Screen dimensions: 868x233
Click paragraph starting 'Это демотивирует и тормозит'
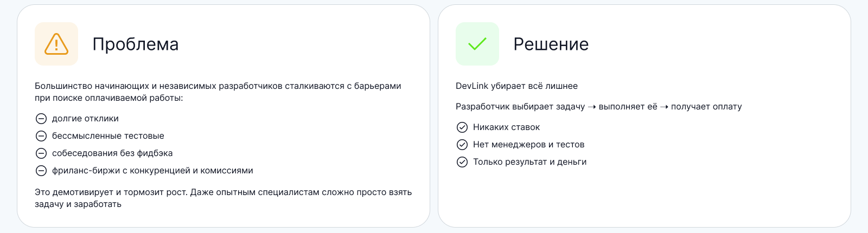click(223, 198)
